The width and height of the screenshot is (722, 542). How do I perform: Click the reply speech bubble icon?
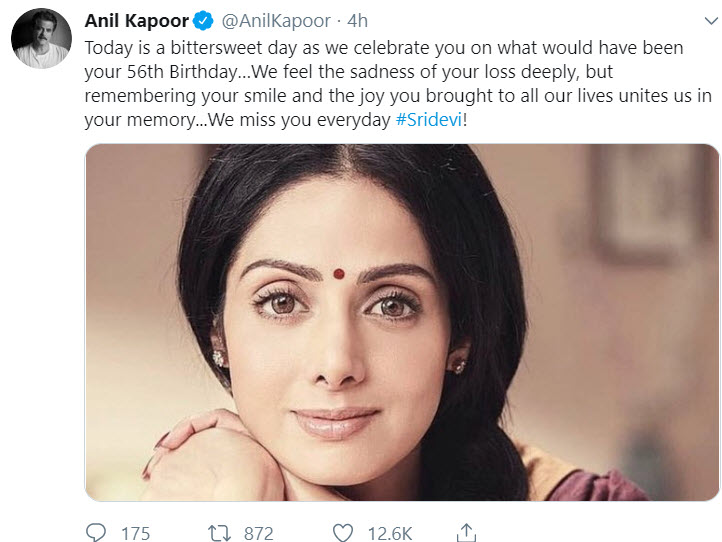coord(97,532)
